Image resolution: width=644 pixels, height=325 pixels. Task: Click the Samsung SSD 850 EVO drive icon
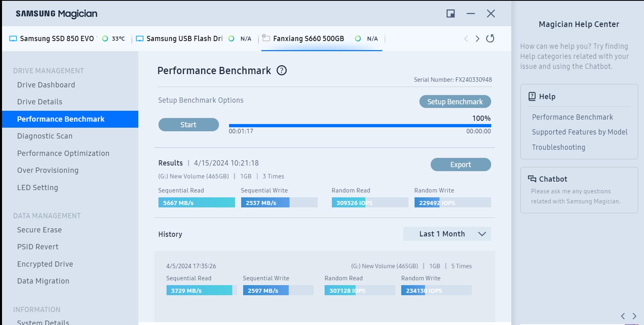13,39
